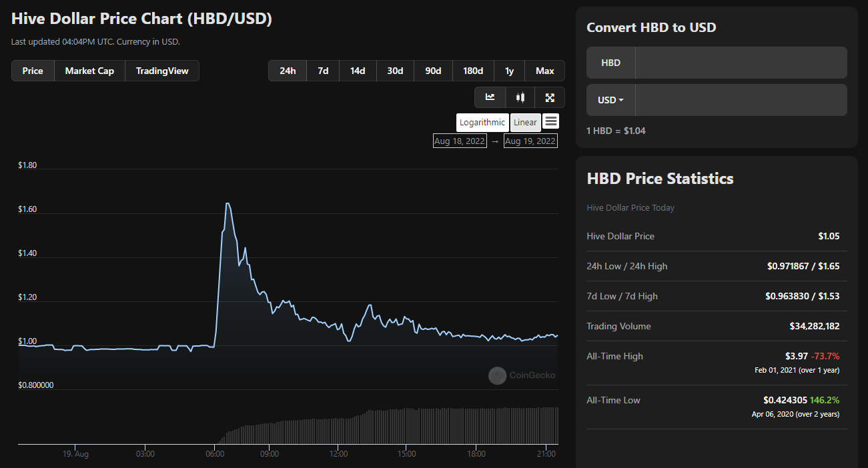Show the Max price history
The width and height of the screenshot is (868, 468).
(544, 71)
